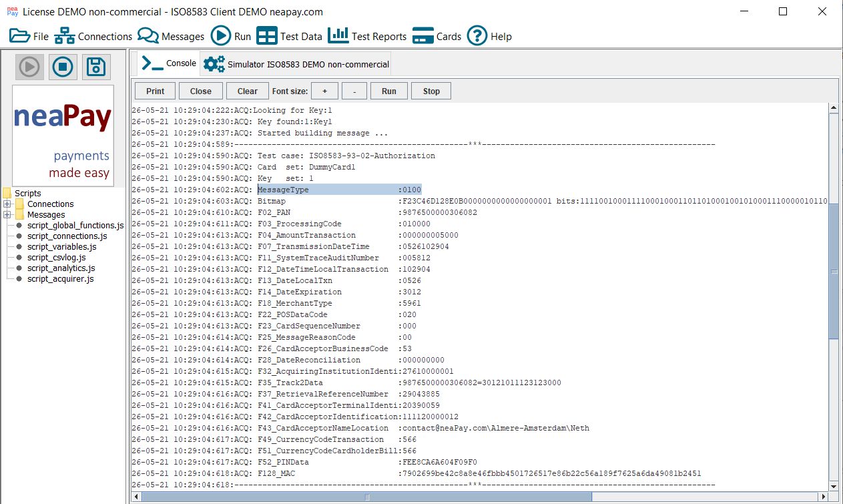Maximize the application window
The height and width of the screenshot is (504, 843).
point(783,11)
